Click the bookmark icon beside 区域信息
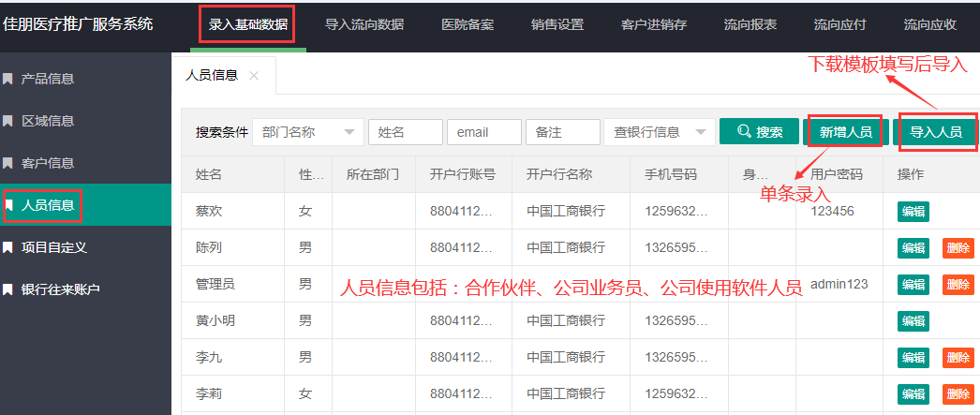Viewport: 980px width, 415px height. tap(8, 121)
